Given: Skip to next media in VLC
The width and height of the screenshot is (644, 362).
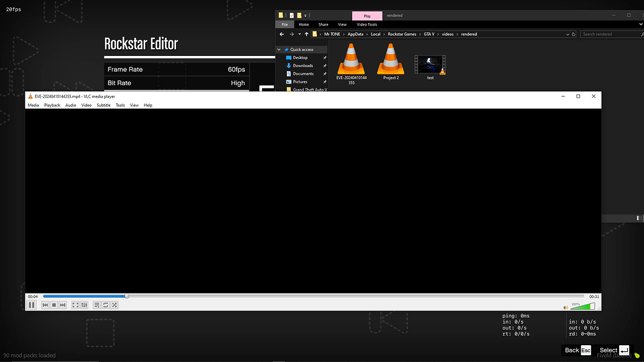Looking at the screenshot, I should click(x=62, y=305).
